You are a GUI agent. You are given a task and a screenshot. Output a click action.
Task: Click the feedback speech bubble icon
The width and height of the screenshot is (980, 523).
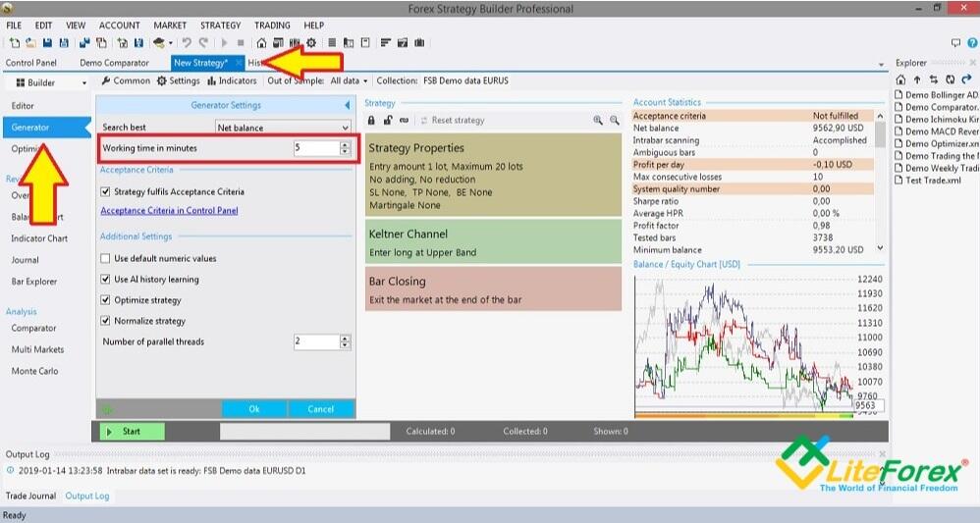pyautogui.click(x=955, y=43)
